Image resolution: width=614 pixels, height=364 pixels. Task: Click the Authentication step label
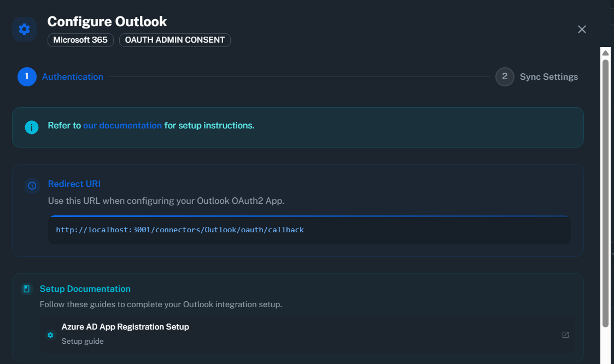click(73, 77)
